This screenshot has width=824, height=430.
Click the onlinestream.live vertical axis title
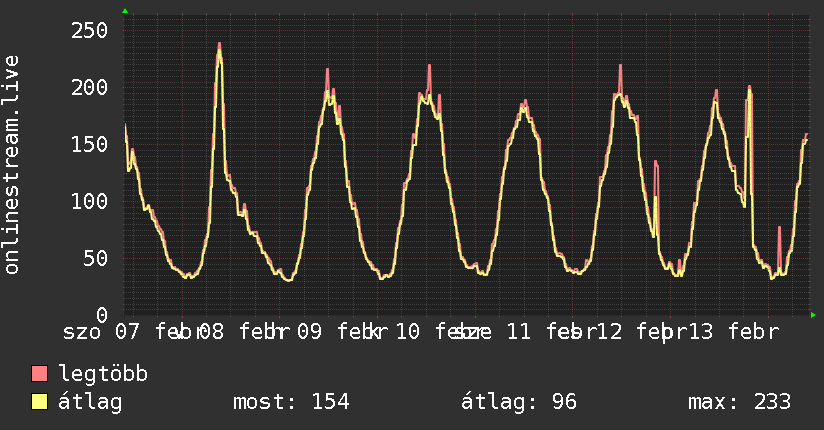(x=12, y=165)
